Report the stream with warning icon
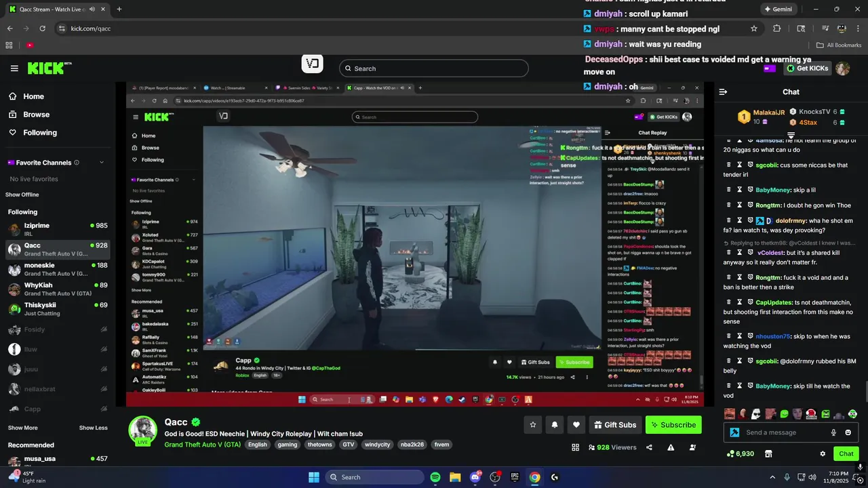This screenshot has width=868, height=488. click(671, 447)
